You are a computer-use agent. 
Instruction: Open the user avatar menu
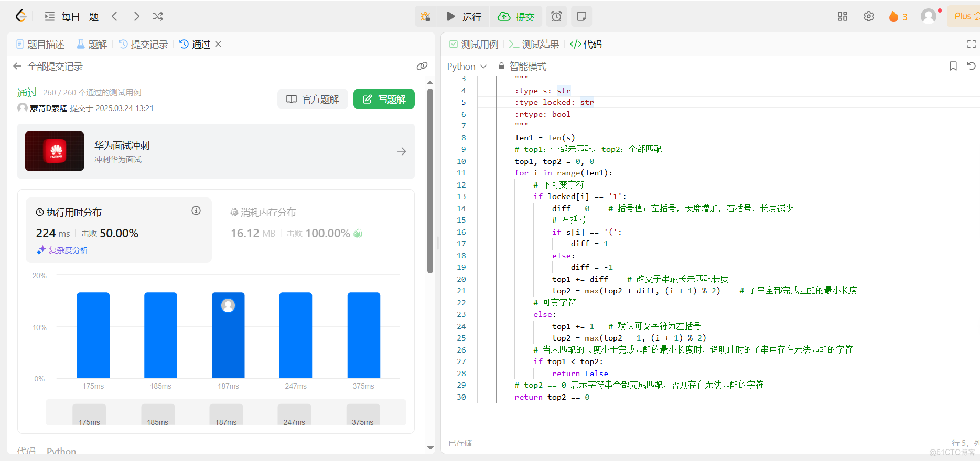click(929, 16)
